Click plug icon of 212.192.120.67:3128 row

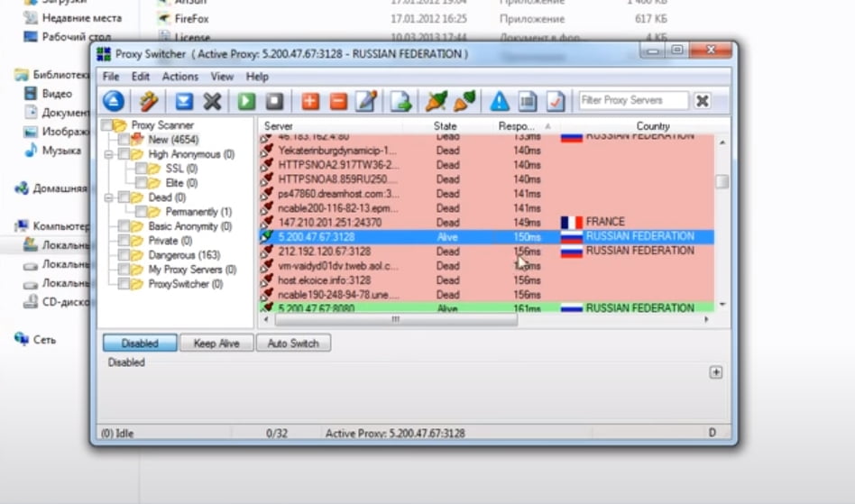click(x=266, y=252)
